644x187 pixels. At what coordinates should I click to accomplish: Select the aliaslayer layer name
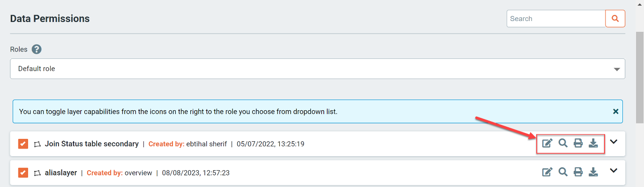61,173
